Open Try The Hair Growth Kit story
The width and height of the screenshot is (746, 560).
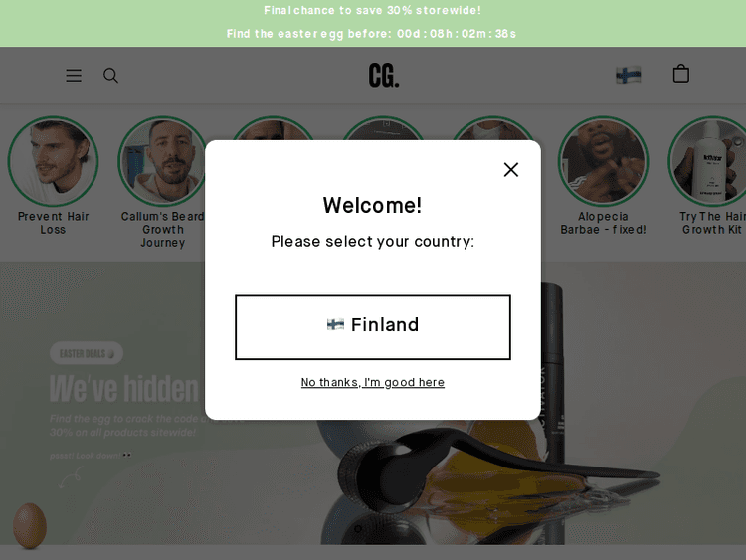(709, 162)
